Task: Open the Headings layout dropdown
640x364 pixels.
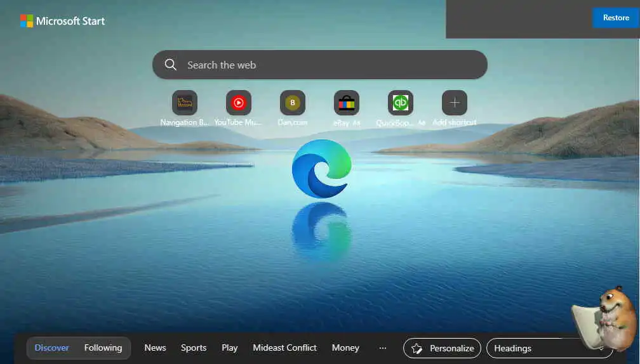Action: pyautogui.click(x=549, y=348)
